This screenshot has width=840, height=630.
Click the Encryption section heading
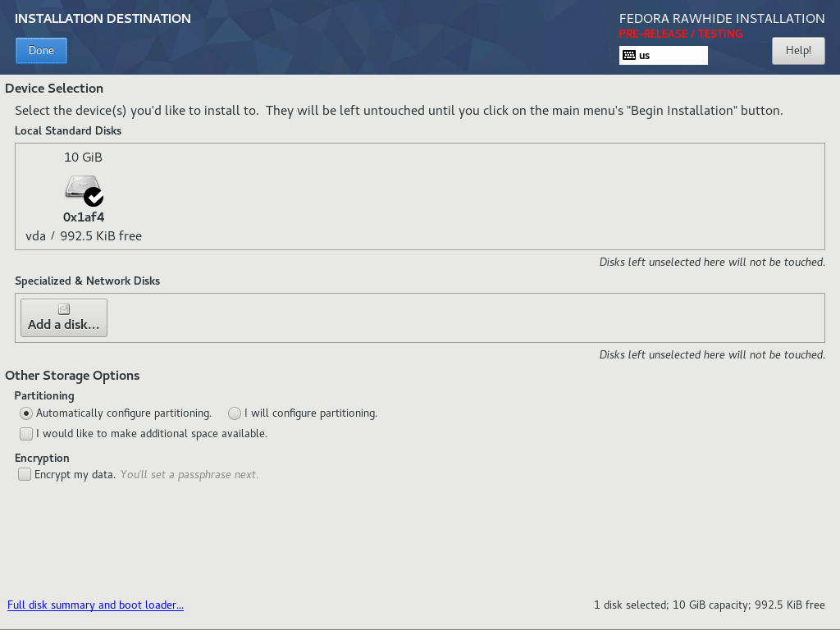point(42,458)
